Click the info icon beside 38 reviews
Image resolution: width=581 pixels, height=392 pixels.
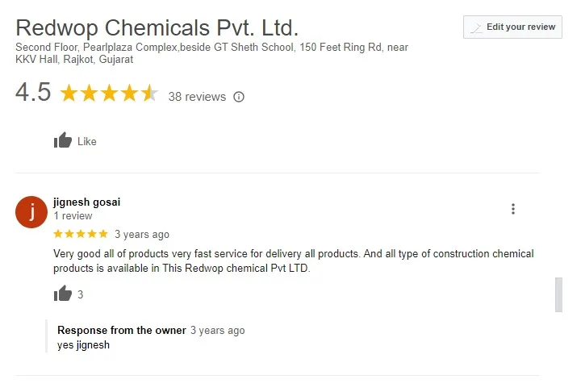(x=239, y=97)
